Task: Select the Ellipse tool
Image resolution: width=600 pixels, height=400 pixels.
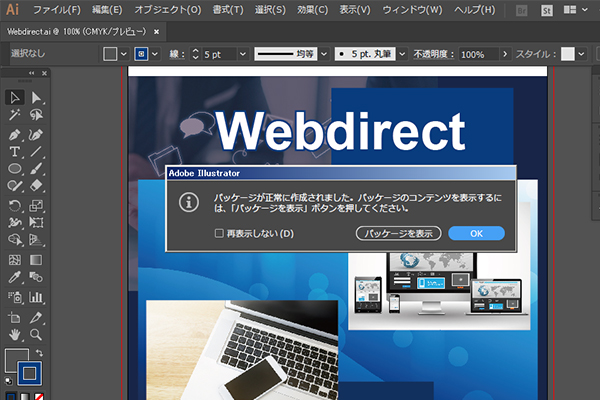Action: pyautogui.click(x=15, y=169)
